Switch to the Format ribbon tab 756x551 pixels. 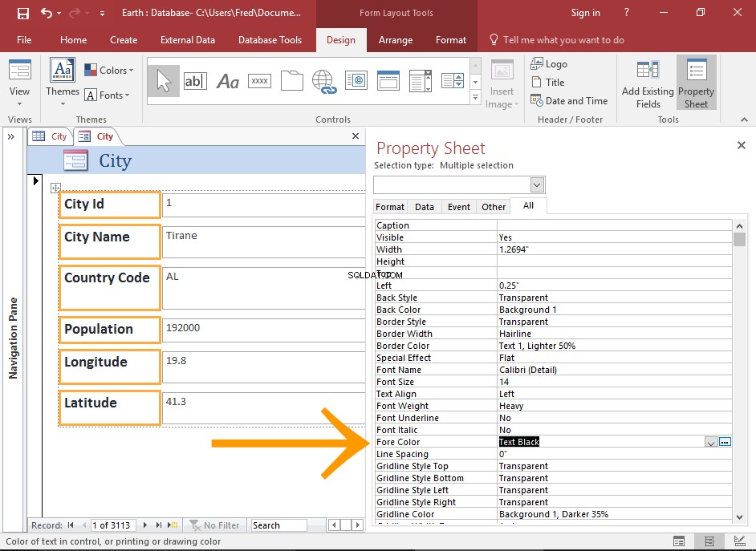click(451, 40)
